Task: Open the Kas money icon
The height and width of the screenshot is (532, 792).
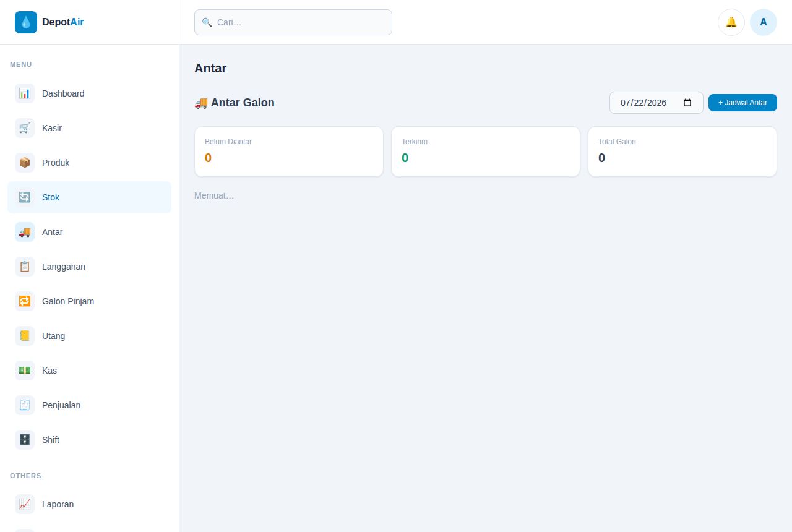Action: [25, 371]
